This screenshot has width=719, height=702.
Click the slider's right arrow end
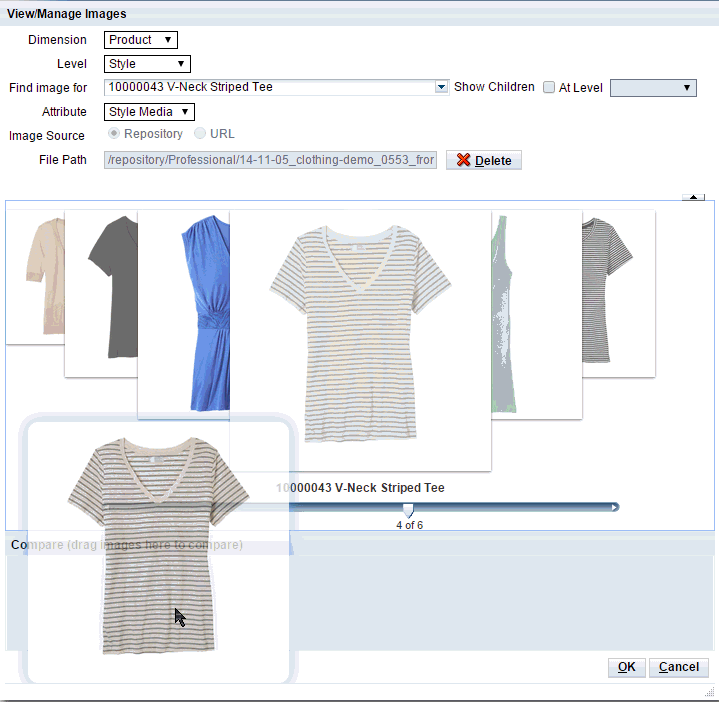(x=614, y=507)
